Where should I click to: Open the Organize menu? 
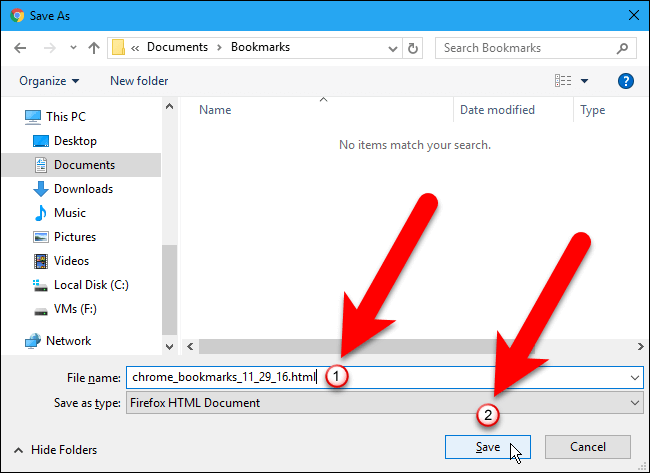tap(49, 81)
